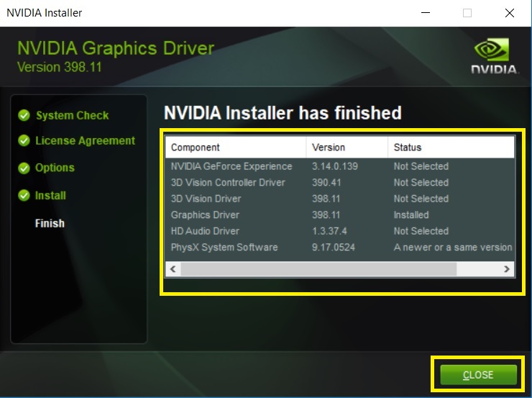
Task: Click the Version column header
Action: coord(347,148)
